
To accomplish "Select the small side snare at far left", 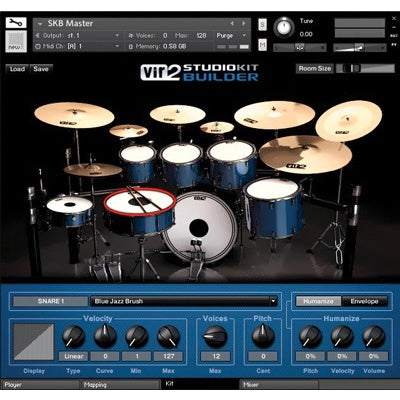I will point(69,211).
